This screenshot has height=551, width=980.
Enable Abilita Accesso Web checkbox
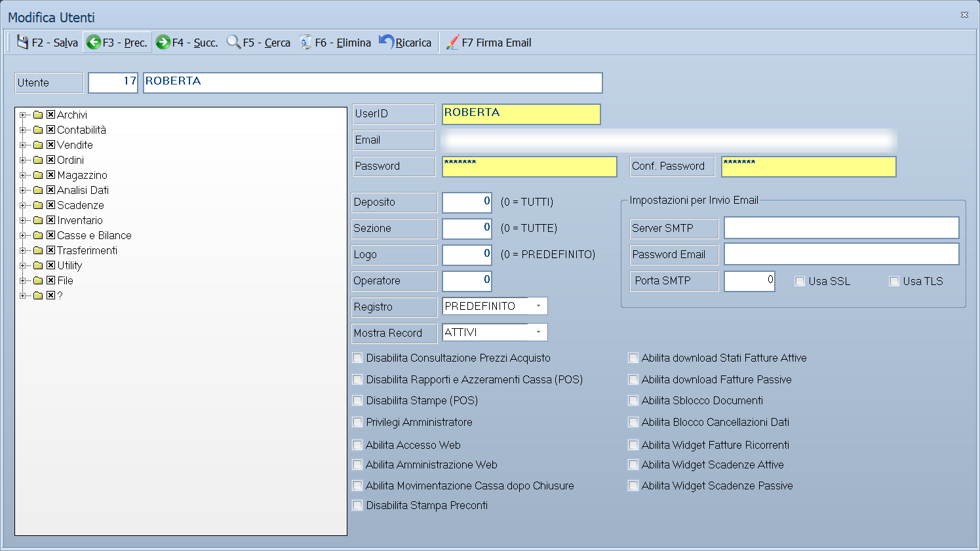coord(357,445)
